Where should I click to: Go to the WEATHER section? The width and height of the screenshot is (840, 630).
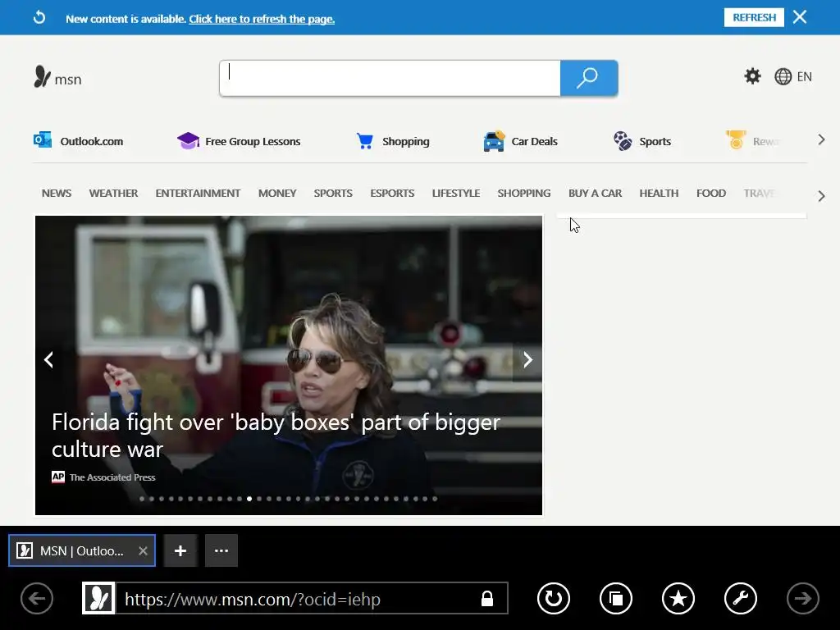point(113,193)
